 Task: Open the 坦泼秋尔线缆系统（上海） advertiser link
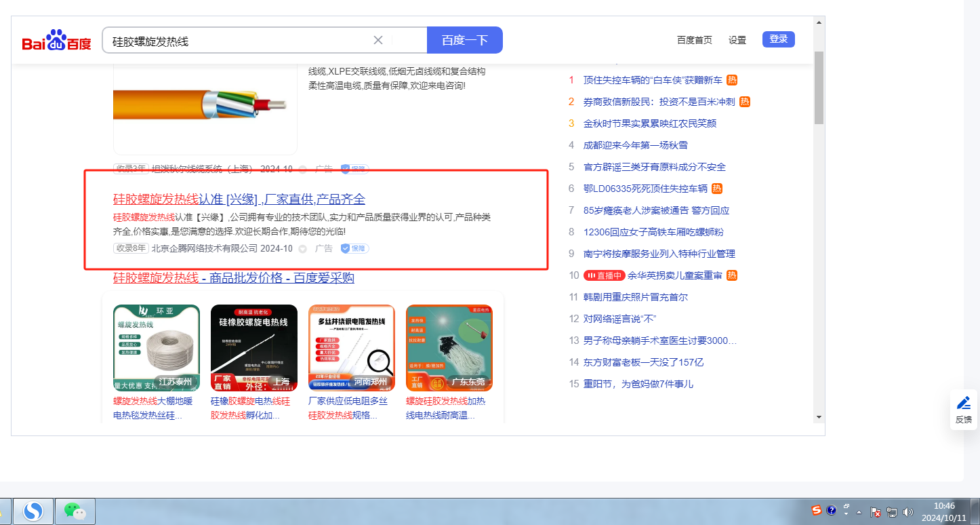(x=202, y=169)
